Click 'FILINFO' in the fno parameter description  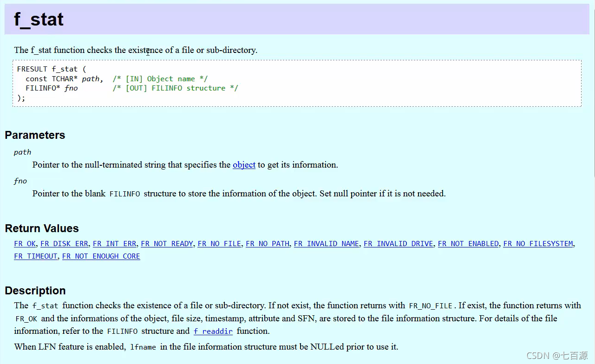pyautogui.click(x=124, y=194)
